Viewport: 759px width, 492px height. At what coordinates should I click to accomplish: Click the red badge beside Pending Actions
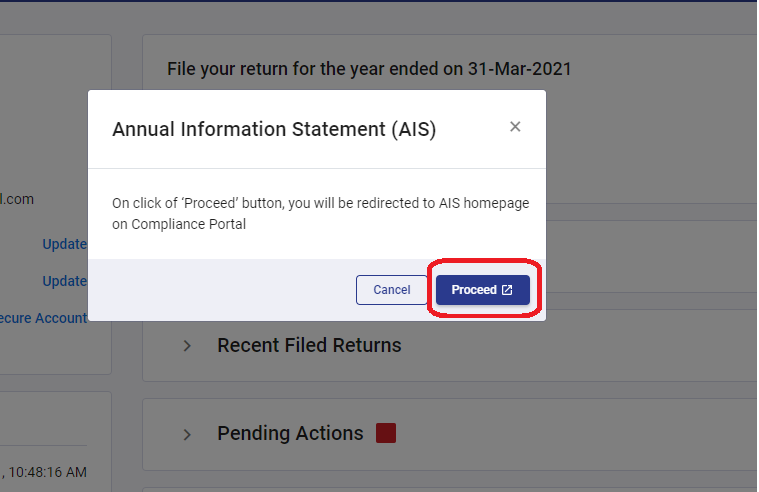[386, 433]
